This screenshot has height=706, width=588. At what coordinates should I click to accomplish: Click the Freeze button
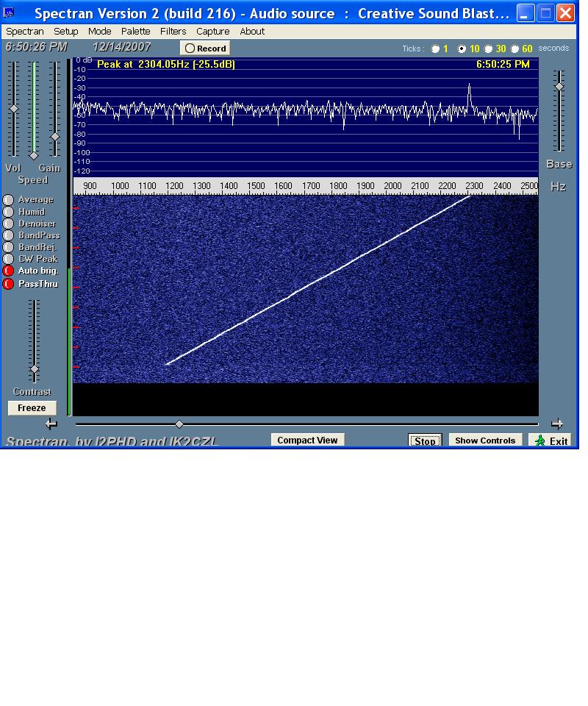tap(32, 408)
